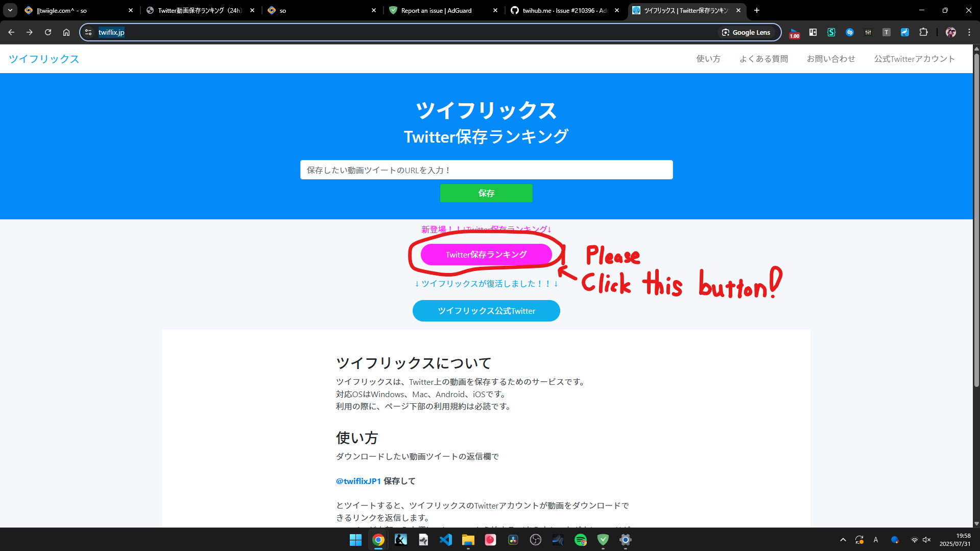
Task: Switch to twihub.me Issue #210396 tab
Action: 564,10
